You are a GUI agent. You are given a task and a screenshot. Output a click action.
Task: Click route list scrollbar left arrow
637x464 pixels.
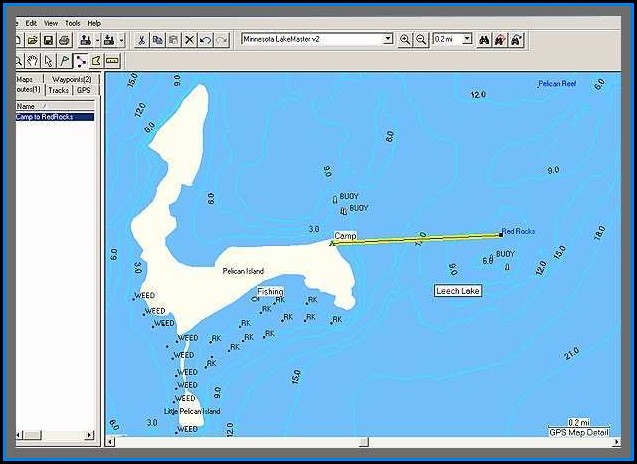20,435
